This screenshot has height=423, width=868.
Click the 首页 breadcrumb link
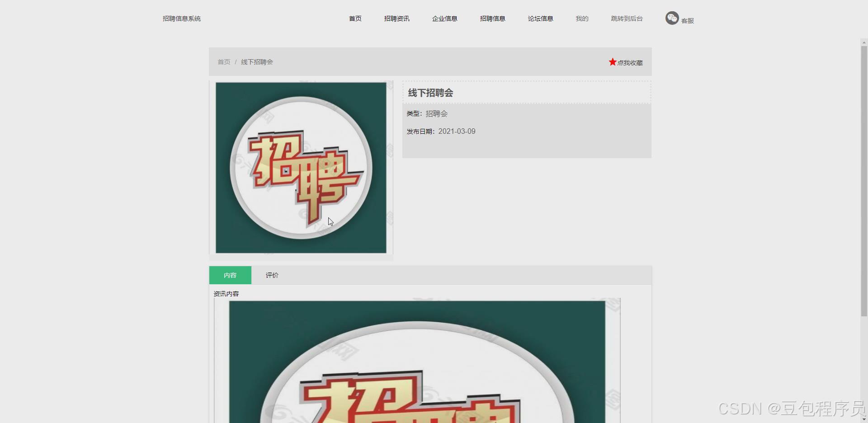click(x=224, y=62)
